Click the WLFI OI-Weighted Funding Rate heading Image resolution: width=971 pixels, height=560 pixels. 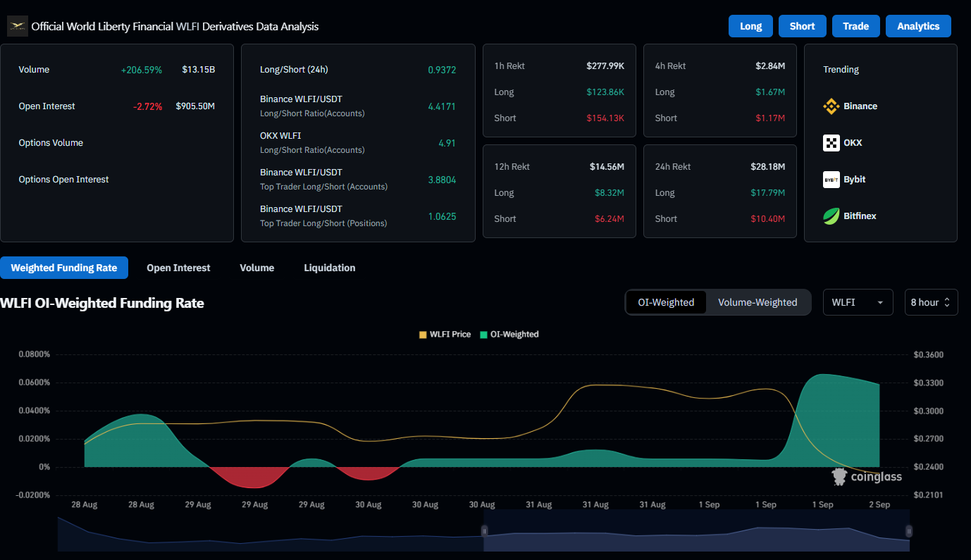pos(102,304)
